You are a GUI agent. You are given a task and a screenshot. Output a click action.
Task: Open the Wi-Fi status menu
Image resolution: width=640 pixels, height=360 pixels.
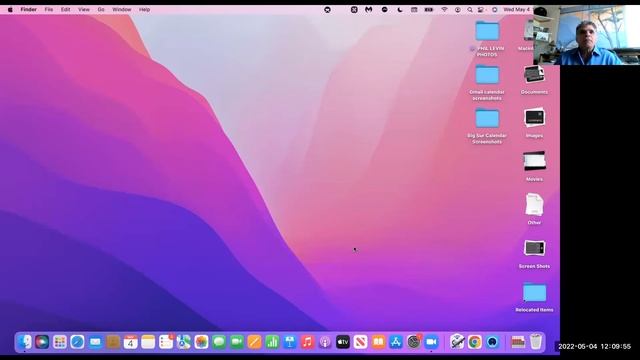point(444,9)
